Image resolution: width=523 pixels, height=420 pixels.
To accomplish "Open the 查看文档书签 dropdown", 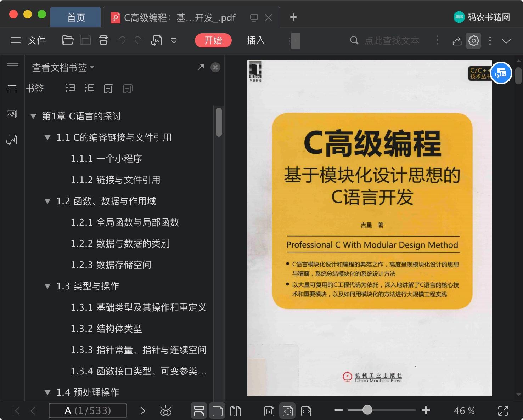I will (63, 67).
